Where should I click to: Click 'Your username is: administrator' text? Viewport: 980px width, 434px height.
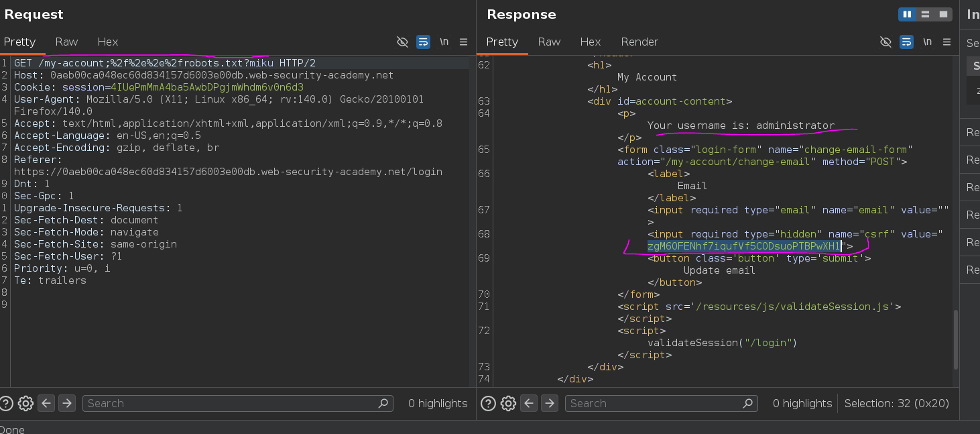click(741, 125)
